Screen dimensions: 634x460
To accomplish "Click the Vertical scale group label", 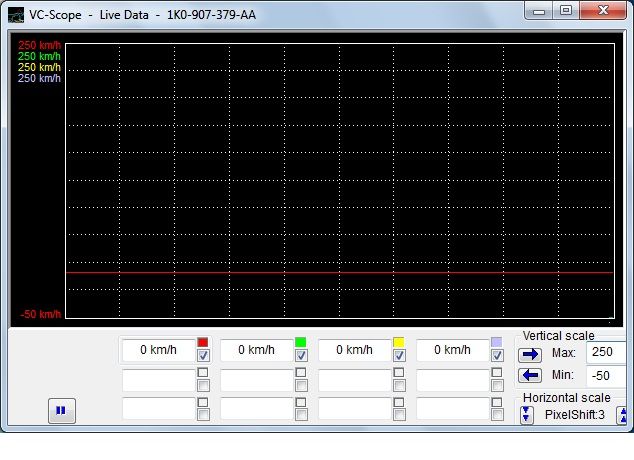I will coord(558,336).
